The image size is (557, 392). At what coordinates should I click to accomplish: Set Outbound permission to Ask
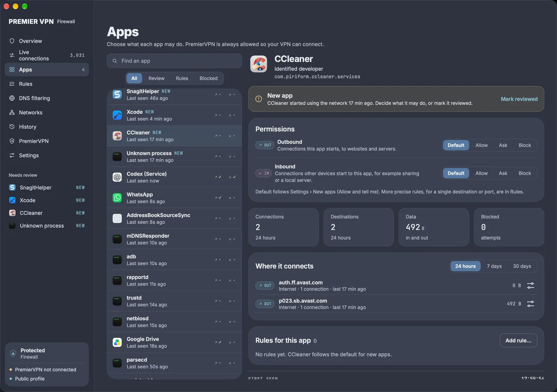tap(503, 145)
